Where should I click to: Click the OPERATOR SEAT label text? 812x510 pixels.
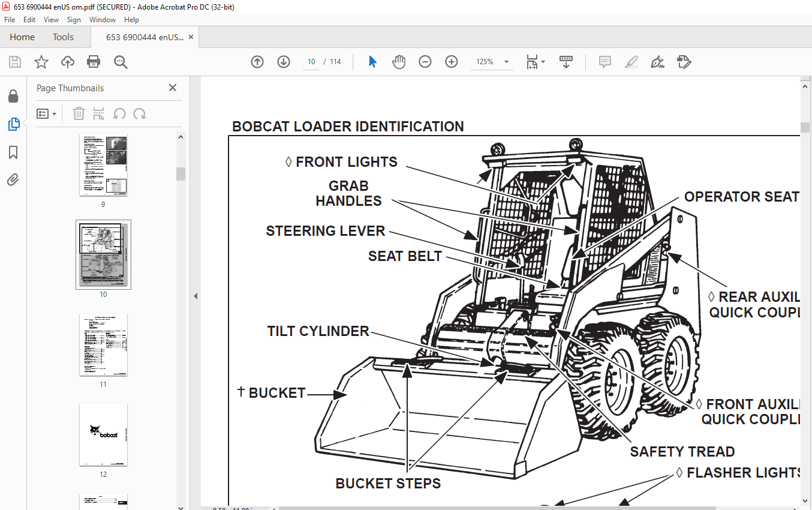tap(742, 197)
